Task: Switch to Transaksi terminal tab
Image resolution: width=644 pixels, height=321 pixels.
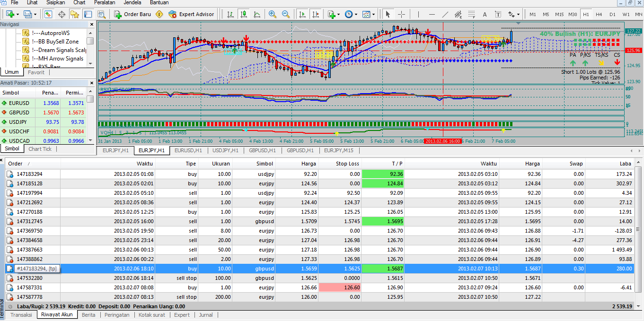Action: [21, 315]
